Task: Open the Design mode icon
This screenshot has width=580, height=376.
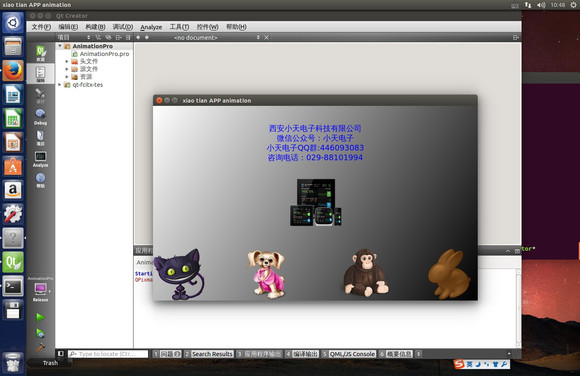Action: (x=40, y=95)
